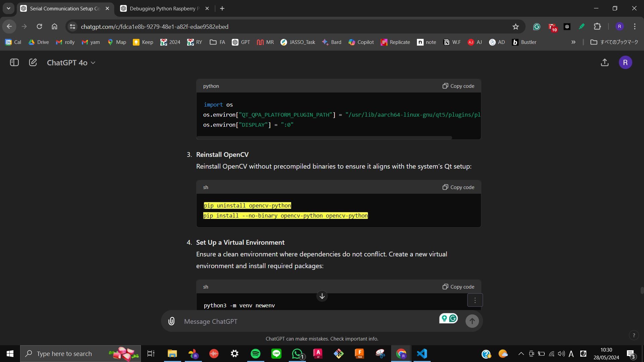
Task: Open the FA bookmarks folder
Action: 217,42
